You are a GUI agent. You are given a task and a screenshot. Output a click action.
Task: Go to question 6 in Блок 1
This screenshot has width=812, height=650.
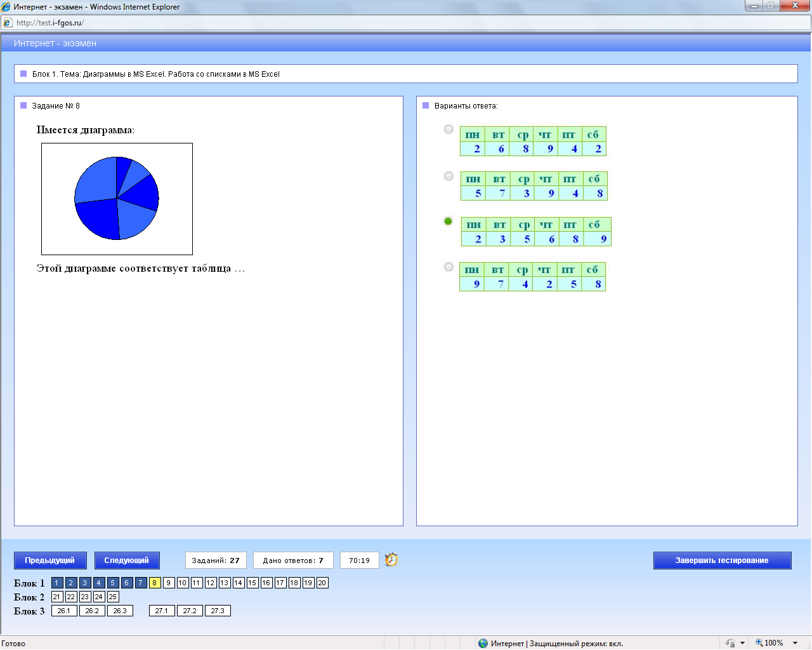[x=127, y=583]
